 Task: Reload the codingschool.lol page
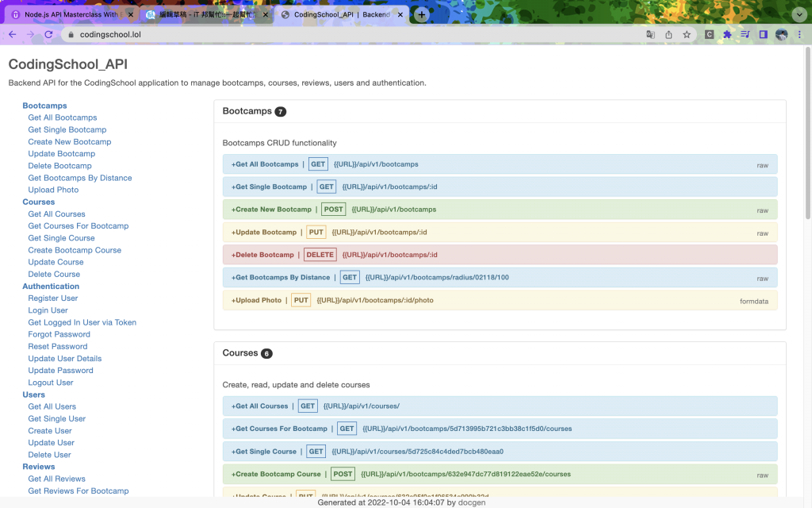(x=48, y=34)
